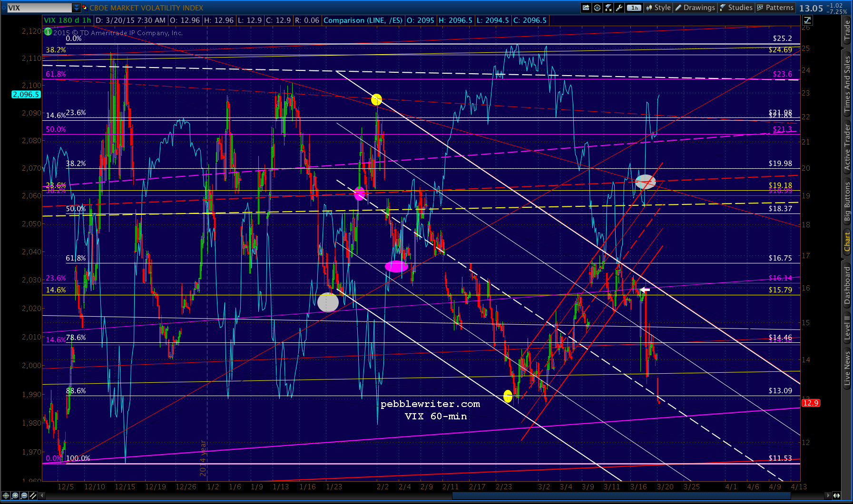Click the 2,096.5 left axis price bubble
The width and height of the screenshot is (853, 504).
pyautogui.click(x=26, y=95)
